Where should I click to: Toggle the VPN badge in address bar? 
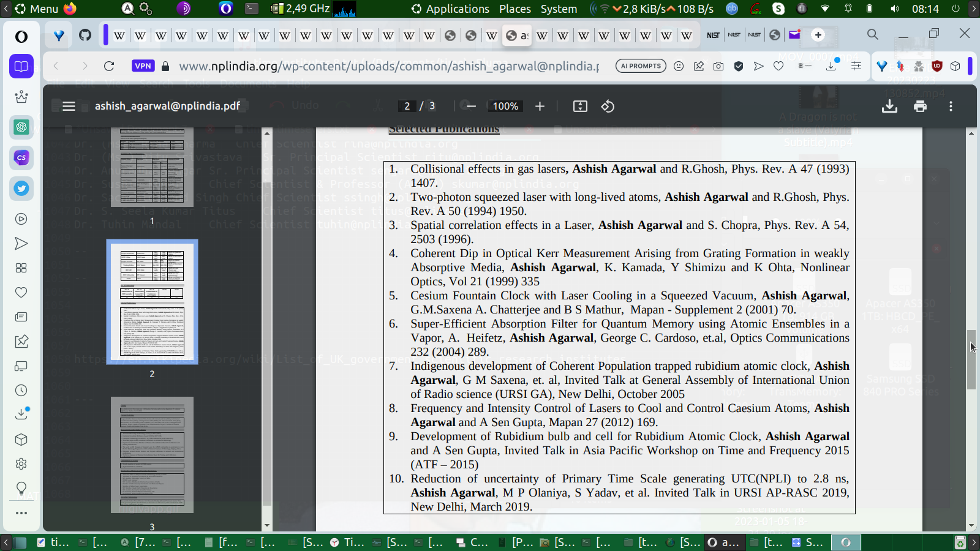[143, 66]
